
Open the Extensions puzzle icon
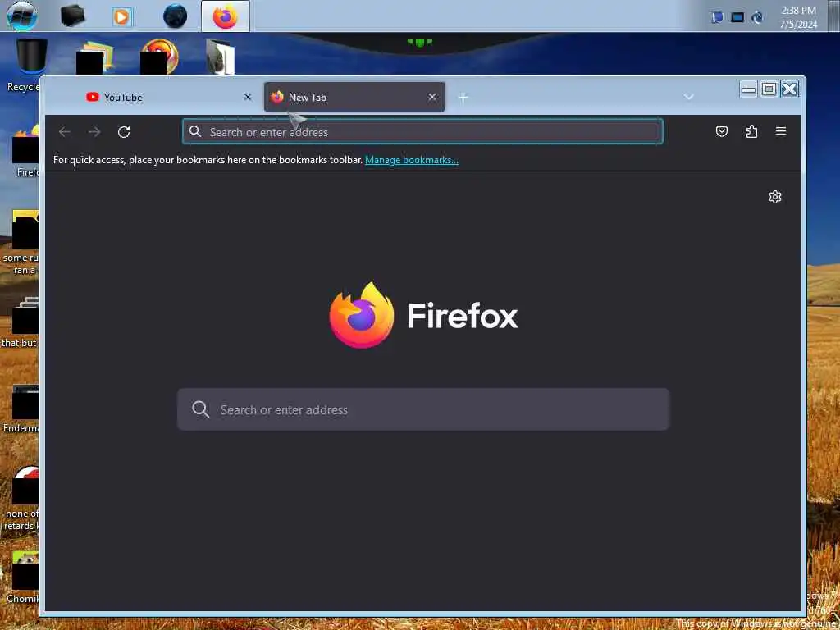coord(751,131)
